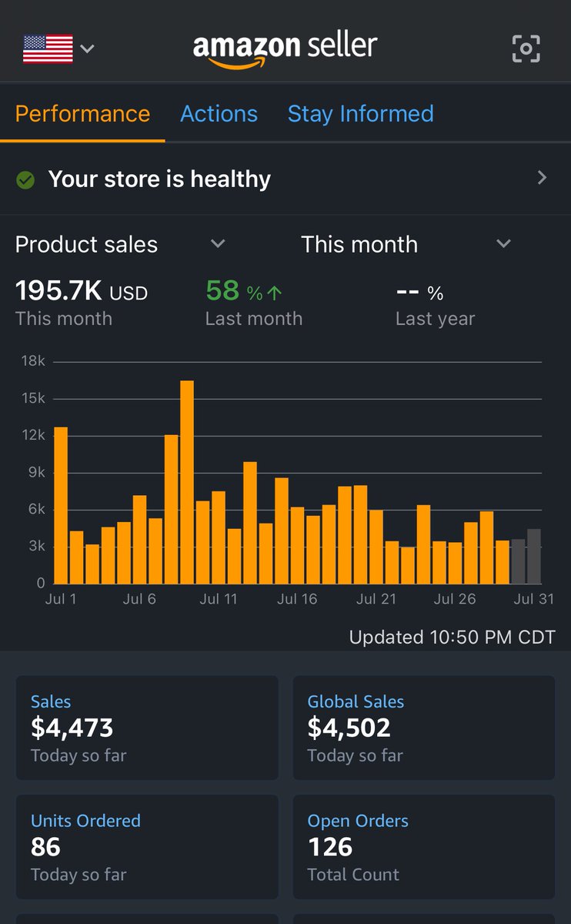Select the last gray bar Jul 31
Image resolution: width=571 pixels, height=924 pixels.
pos(534,557)
